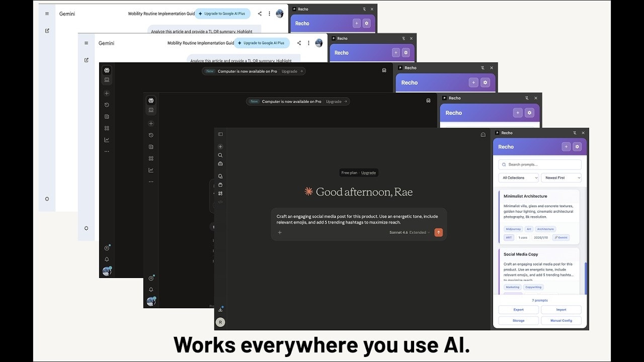Viewport: 644px width, 362px height.
Task: Start a new chat in Claude sidebar
Action: click(220, 147)
